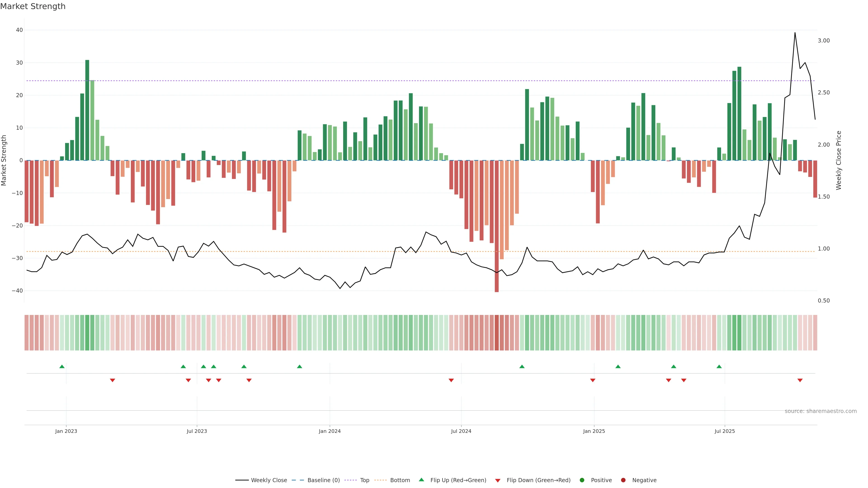Screen dimensions: 868x488
Task: Hide the Bottom threshold legend entry
Action: point(400,480)
